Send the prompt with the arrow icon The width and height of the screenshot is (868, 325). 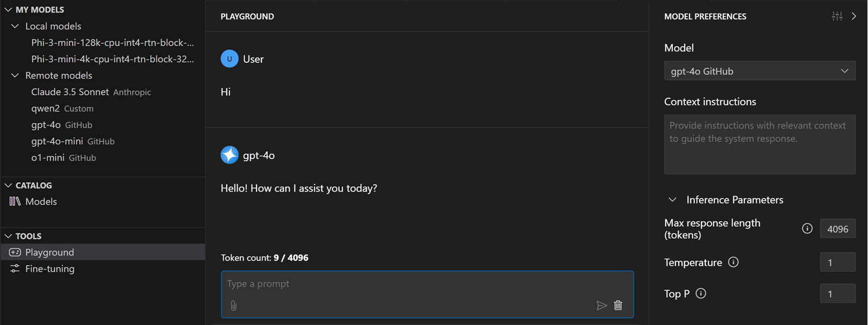pos(601,305)
